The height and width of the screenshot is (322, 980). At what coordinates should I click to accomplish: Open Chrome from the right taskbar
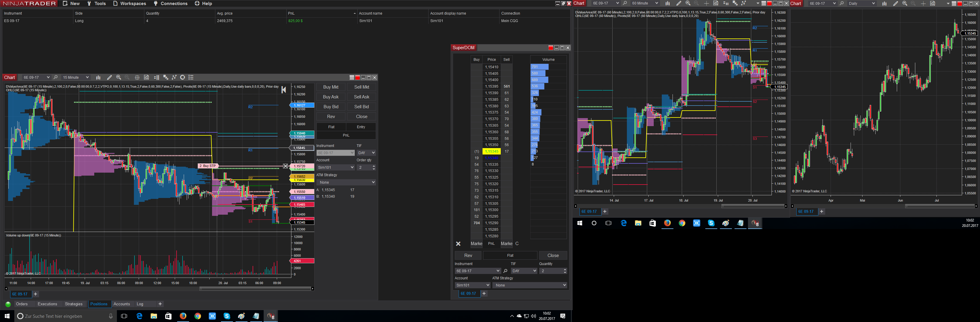tap(682, 223)
